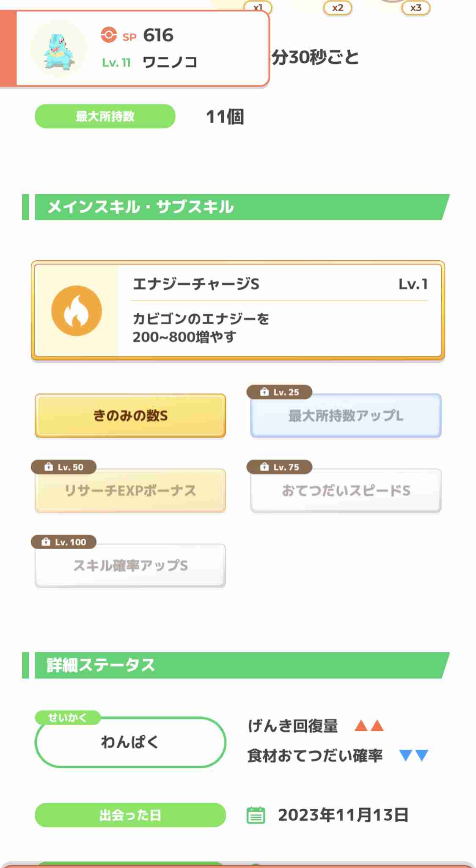Open the スキル確率アップS sub skill

pyautogui.click(x=130, y=565)
